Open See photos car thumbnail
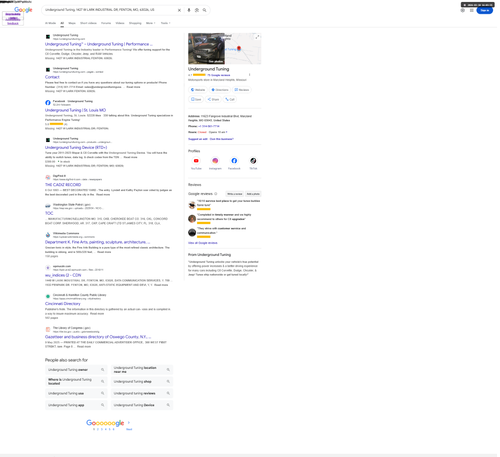This screenshot has height=457, width=500. click(x=206, y=48)
